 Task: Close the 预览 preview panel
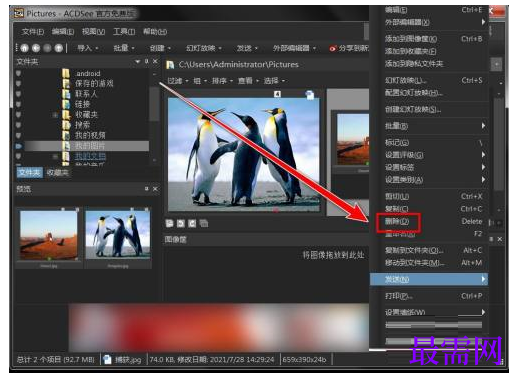(x=155, y=189)
